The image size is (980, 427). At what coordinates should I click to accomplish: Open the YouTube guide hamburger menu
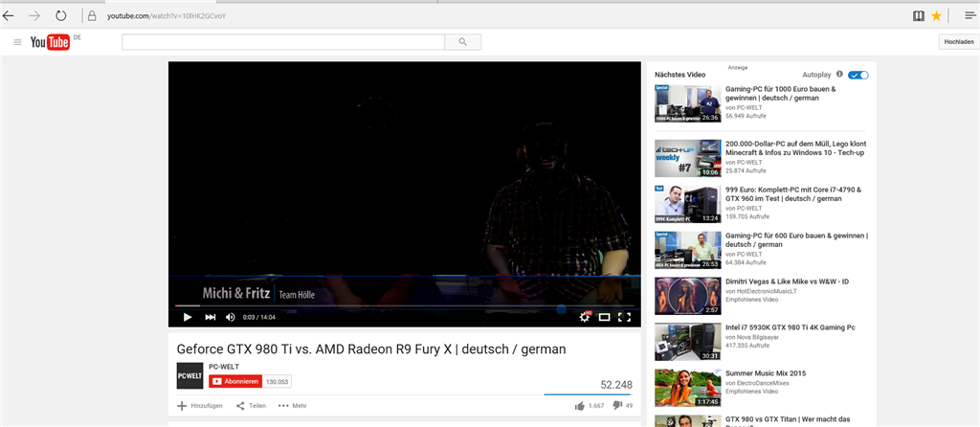[x=17, y=42]
